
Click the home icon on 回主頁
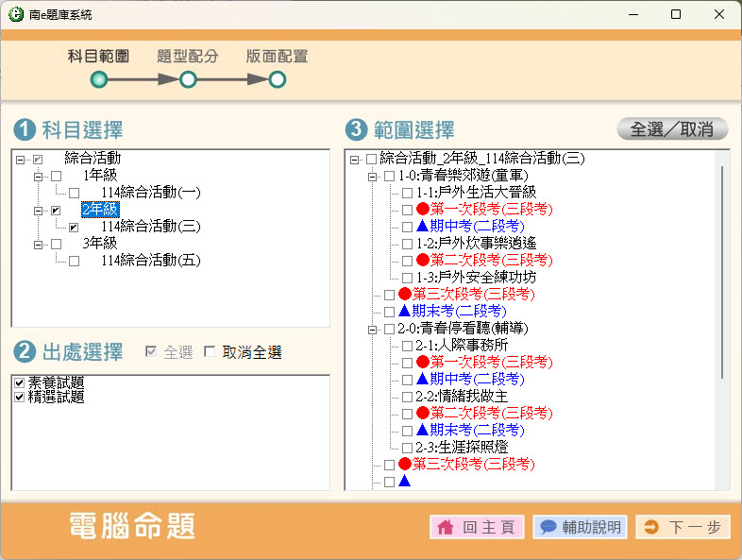click(x=446, y=528)
